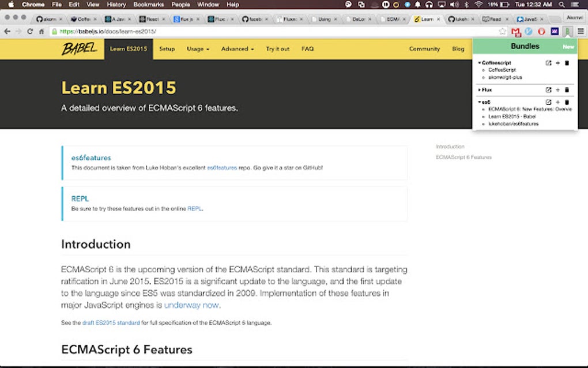The width and height of the screenshot is (588, 368).
Task: Click the Wi-Fi icon in menu bar
Action: [x=478, y=4]
